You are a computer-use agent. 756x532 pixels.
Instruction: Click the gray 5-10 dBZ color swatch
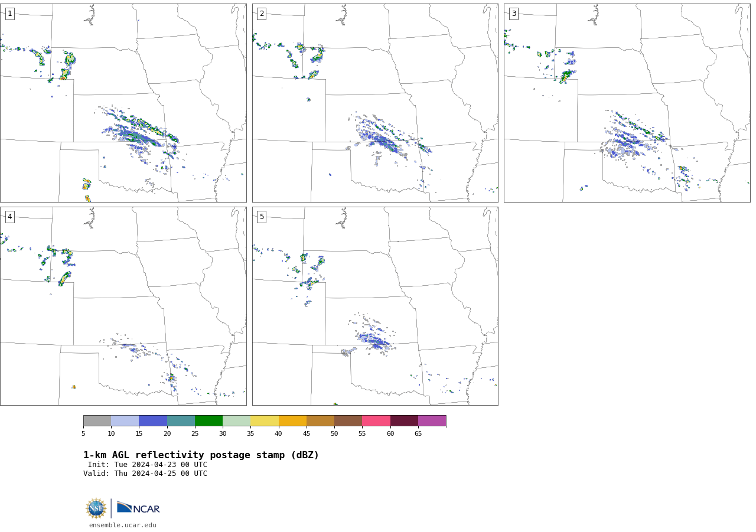click(97, 421)
